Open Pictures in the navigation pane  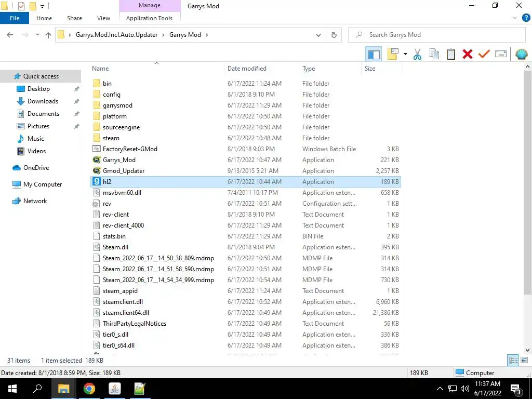pyautogui.click(x=38, y=126)
